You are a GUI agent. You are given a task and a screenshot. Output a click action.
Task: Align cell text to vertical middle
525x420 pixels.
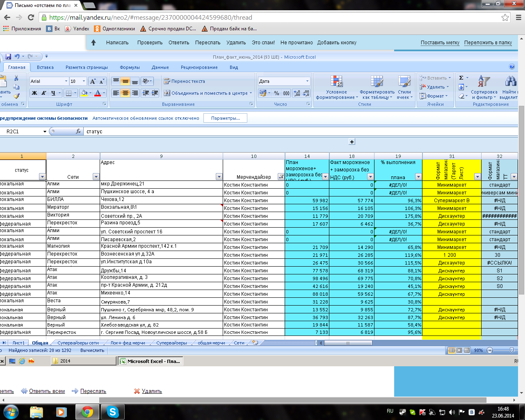point(126,81)
